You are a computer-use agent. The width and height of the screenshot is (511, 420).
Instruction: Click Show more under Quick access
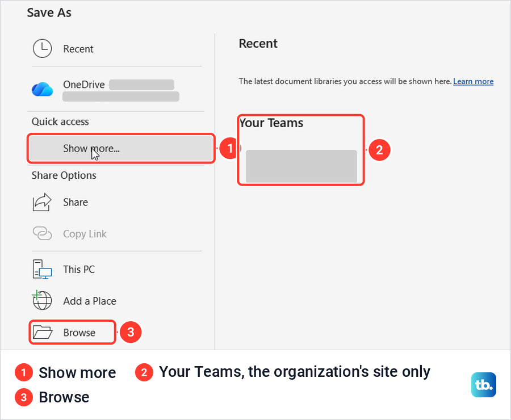122,149
